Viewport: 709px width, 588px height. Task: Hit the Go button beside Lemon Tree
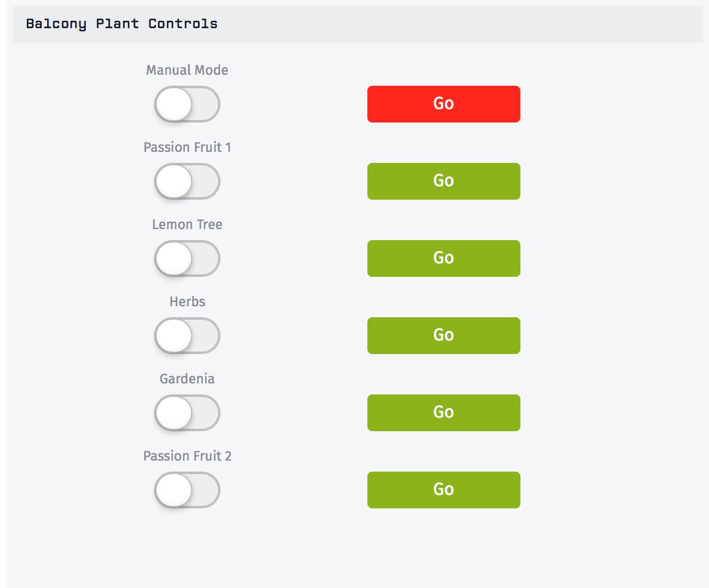click(443, 258)
